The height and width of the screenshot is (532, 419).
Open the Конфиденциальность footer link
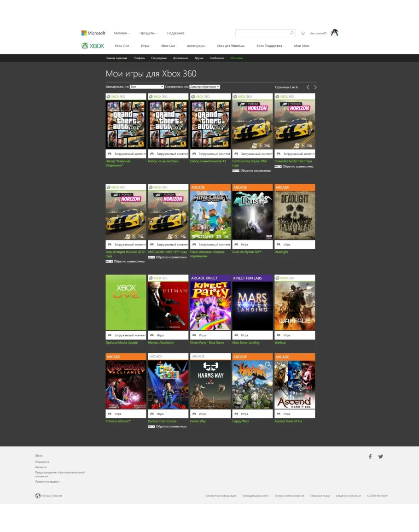tap(256, 496)
